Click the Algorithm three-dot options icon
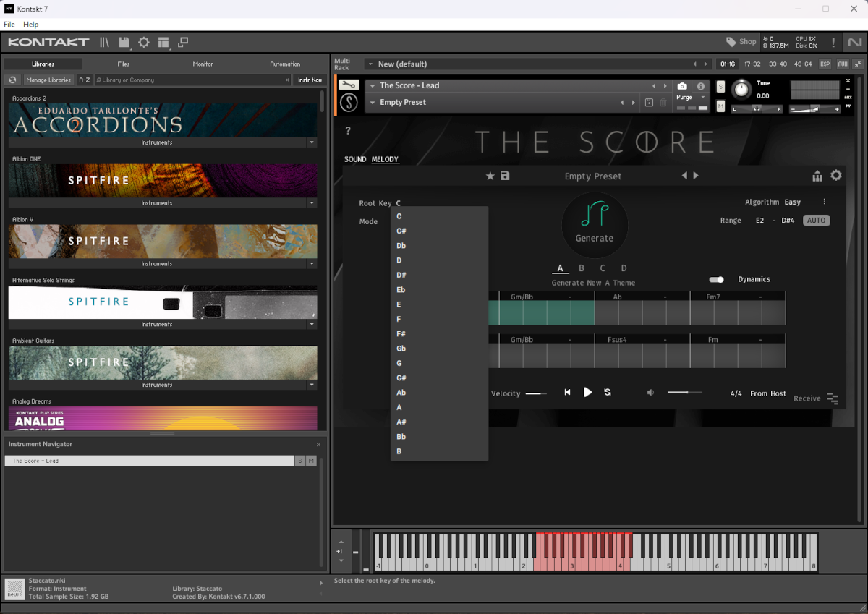 pos(824,202)
